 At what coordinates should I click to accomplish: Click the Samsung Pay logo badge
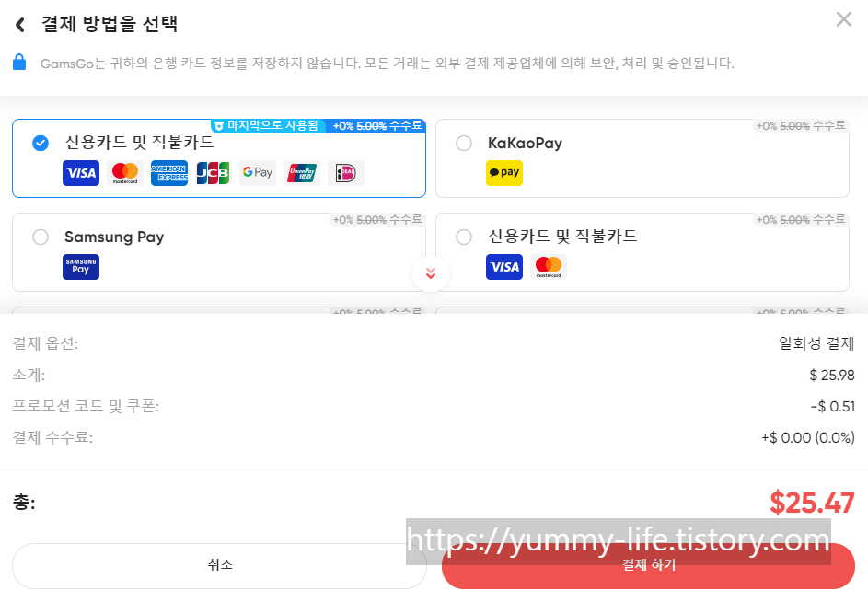point(81,267)
